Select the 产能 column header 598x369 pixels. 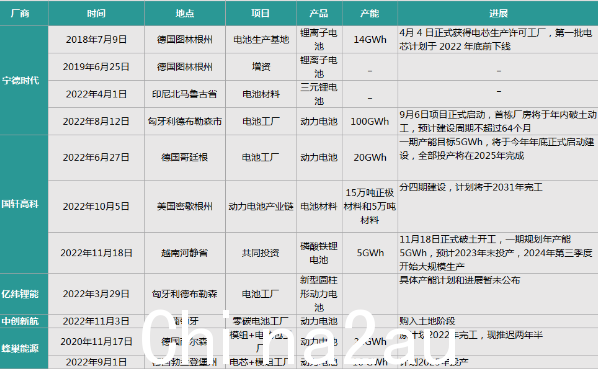pyautogui.click(x=370, y=13)
